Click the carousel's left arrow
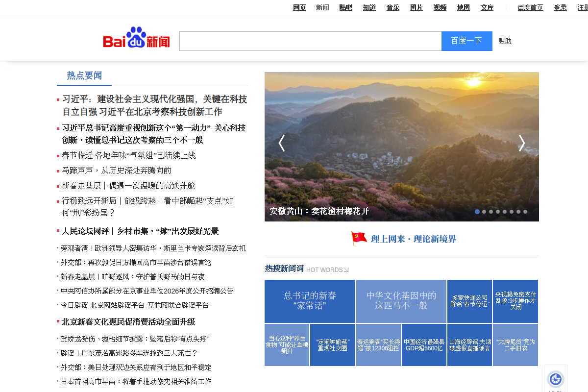The width and height of the screenshot is (588, 392). pos(282,143)
